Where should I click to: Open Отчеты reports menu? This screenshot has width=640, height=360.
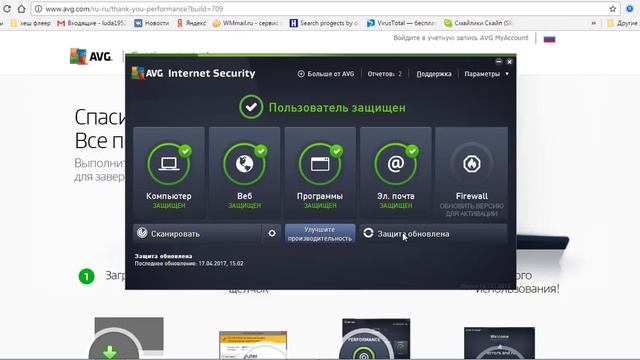point(384,74)
